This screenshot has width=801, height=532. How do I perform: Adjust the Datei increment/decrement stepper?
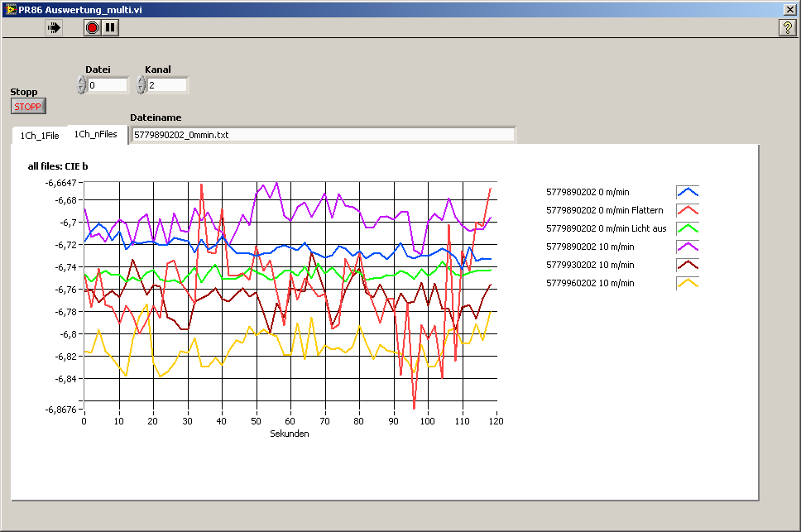81,84
